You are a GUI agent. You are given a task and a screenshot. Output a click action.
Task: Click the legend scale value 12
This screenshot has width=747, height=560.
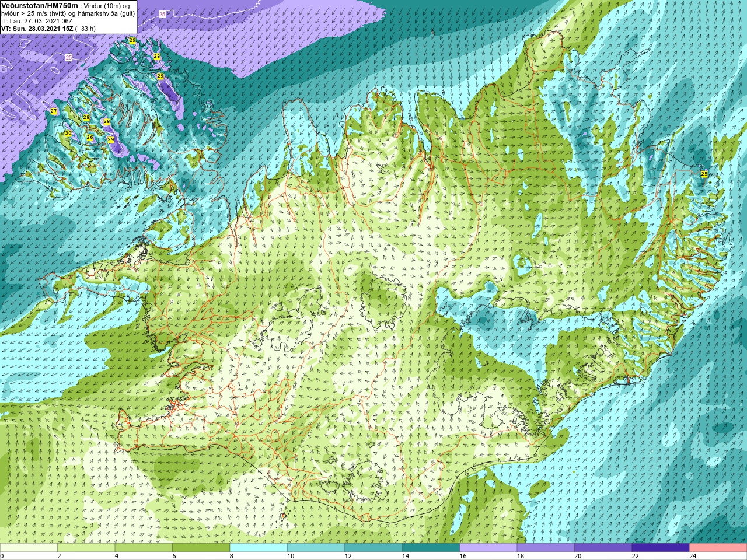coord(348,556)
